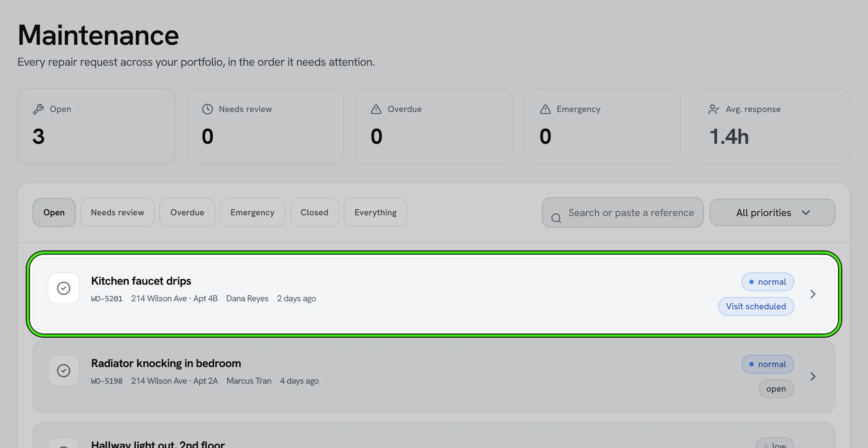Click the warning triangle on Overdue card
The image size is (868, 448).
pos(376,109)
